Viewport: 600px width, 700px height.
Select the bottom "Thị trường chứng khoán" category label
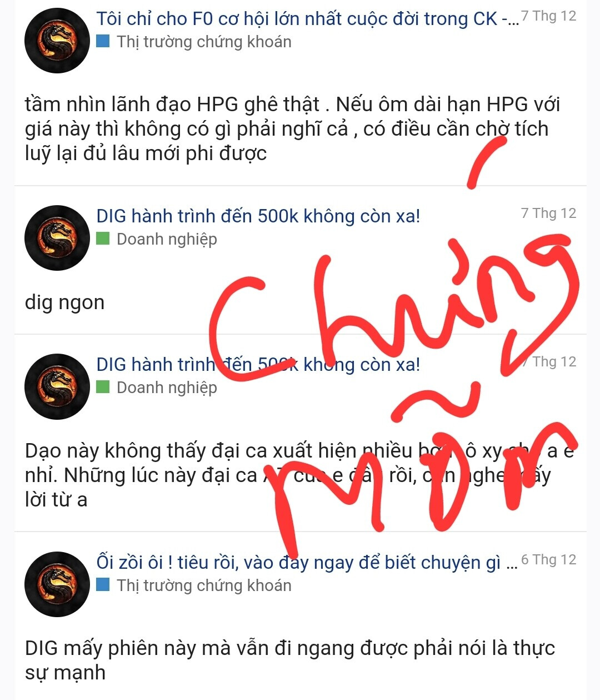pyautogui.click(x=204, y=585)
